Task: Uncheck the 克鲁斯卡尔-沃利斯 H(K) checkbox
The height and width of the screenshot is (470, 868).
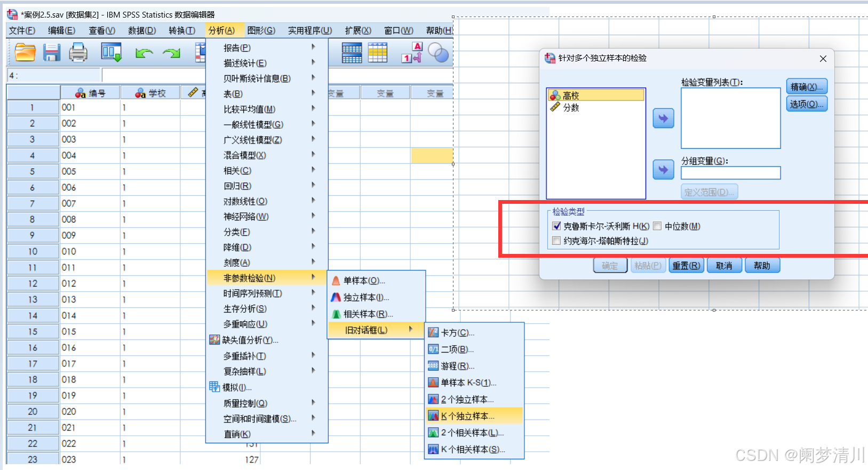Action: 557,226
